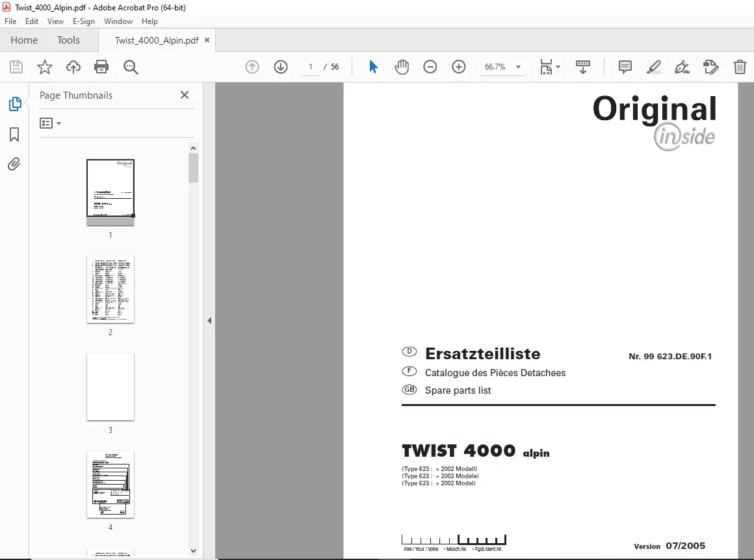Select the Twist_4000_Alpin.pdf document tab
The image size is (754, 560).
[157, 40]
